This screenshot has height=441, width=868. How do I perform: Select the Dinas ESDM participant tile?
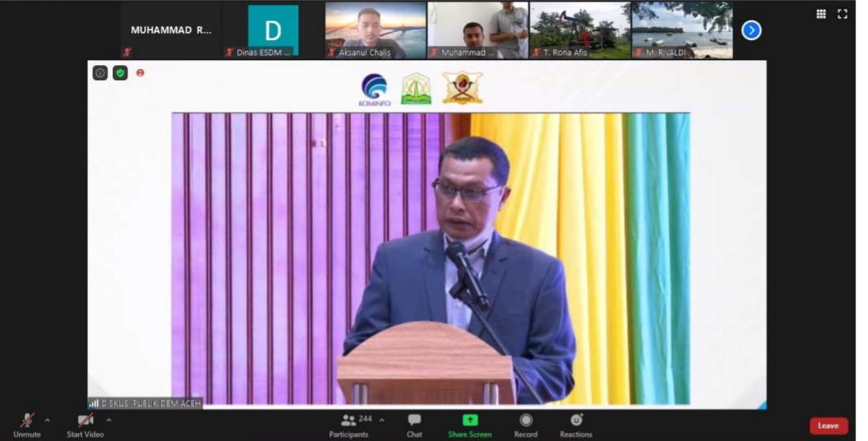(272, 30)
